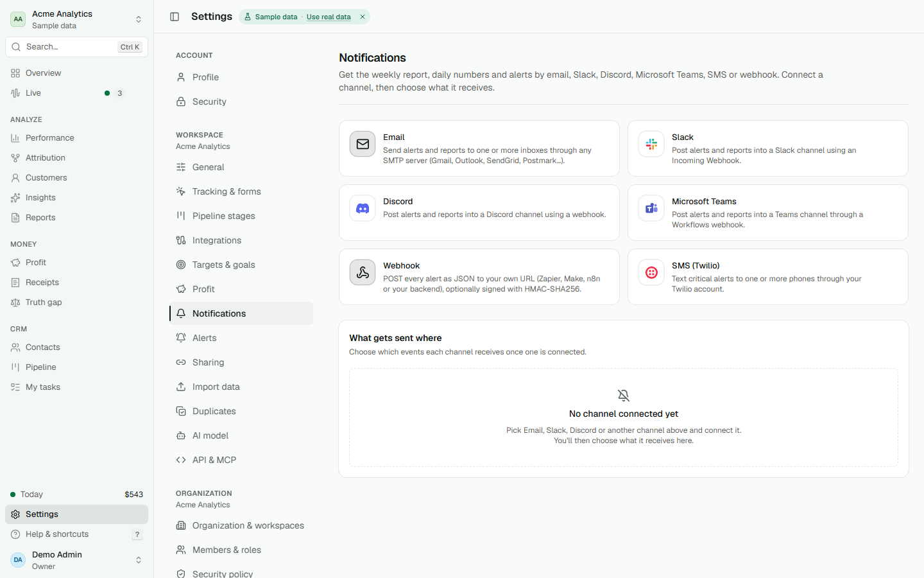The width and height of the screenshot is (924, 578).
Task: Click the Profit icon under Money
Action: click(x=15, y=263)
